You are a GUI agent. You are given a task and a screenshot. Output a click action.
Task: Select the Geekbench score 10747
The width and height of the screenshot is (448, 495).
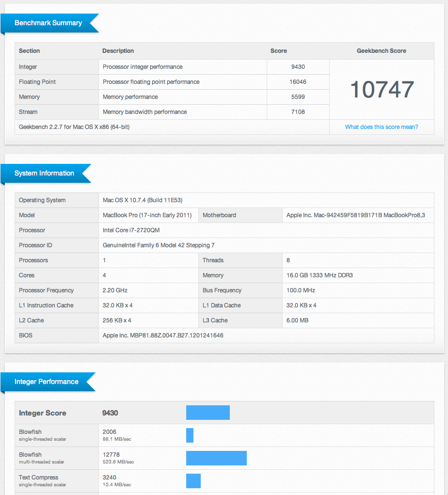click(x=382, y=89)
